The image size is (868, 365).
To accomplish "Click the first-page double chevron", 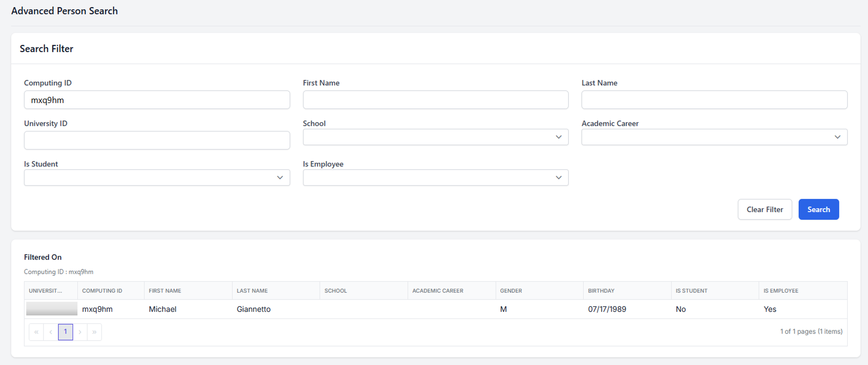I will (x=36, y=332).
